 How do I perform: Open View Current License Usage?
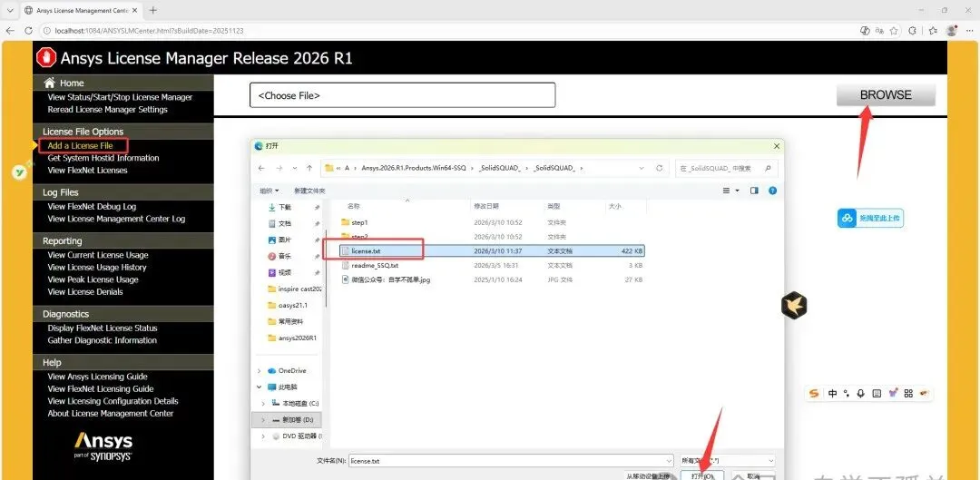[x=98, y=255]
